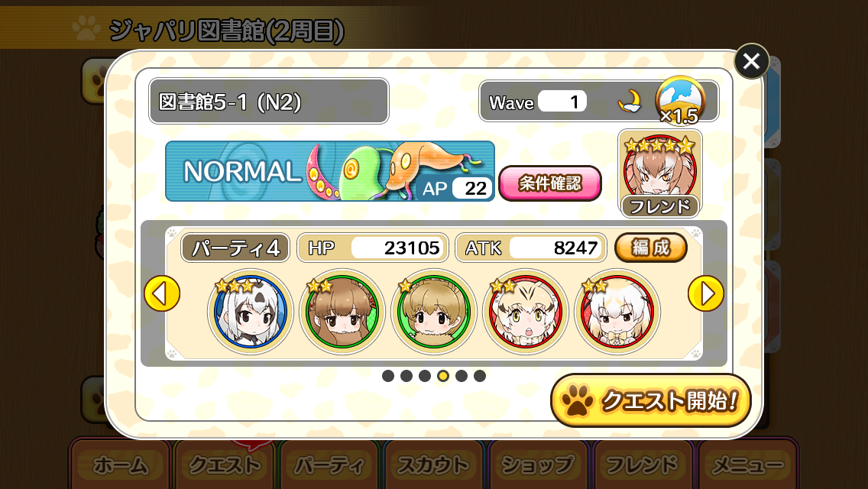Tap the NORMAL difficulty banner
This screenshot has width=868, height=489.
pyautogui.click(x=330, y=171)
